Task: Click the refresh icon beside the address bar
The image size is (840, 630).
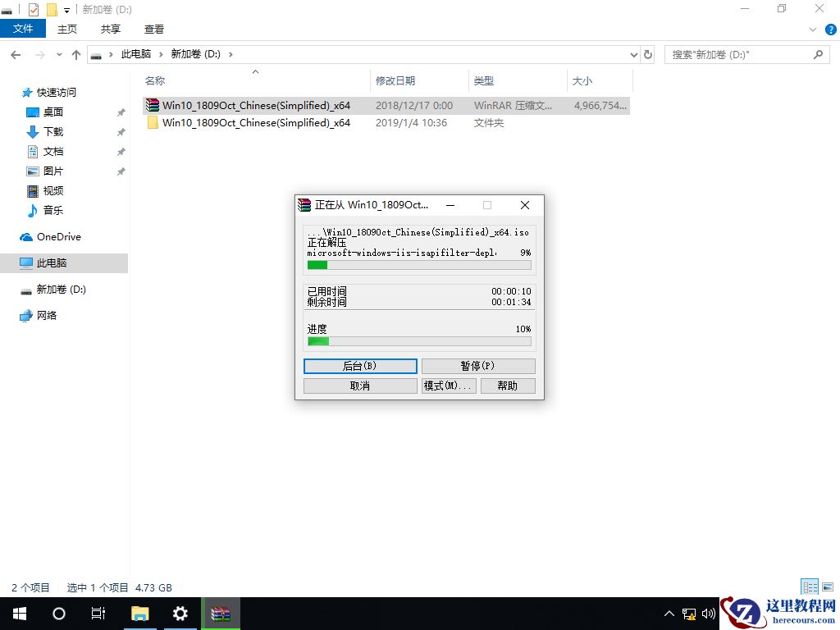Action: pyautogui.click(x=648, y=54)
